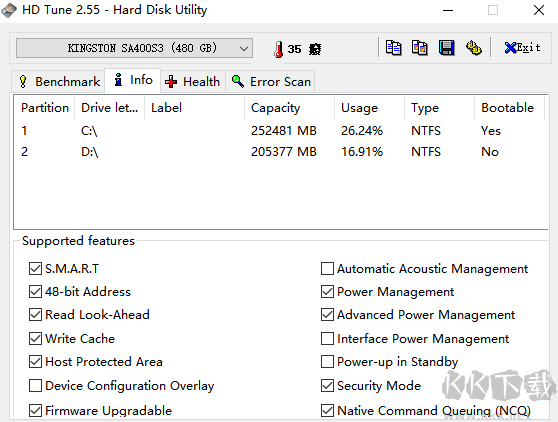Open the options tool icon
The image size is (558, 422).
[x=474, y=48]
